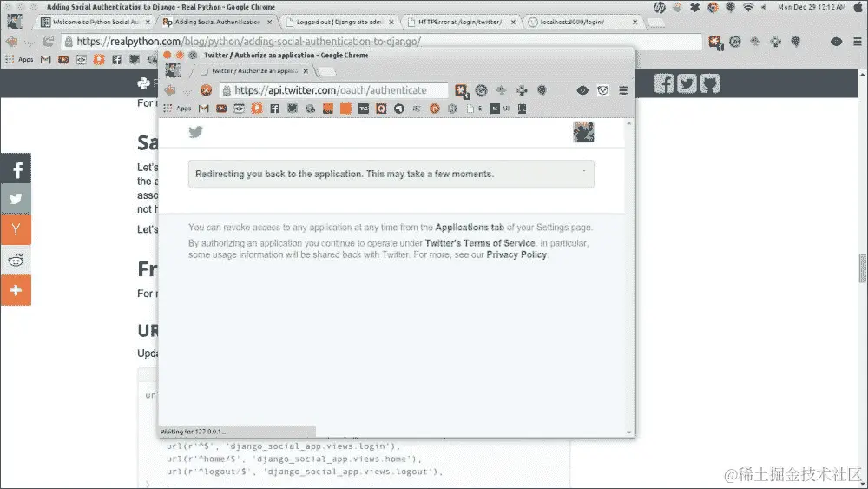Click the eye extension icon in the main window toolbar
The height and width of the screenshot is (489, 868).
click(x=837, y=42)
